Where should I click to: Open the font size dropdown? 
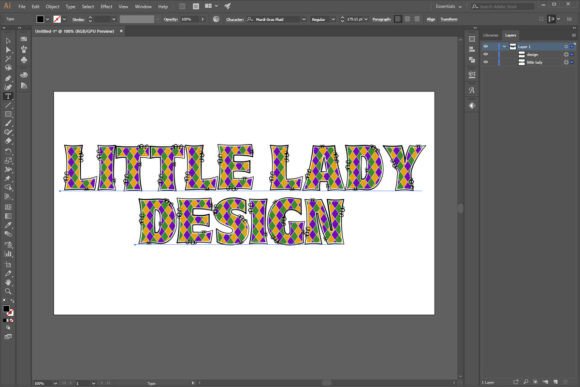[366, 19]
